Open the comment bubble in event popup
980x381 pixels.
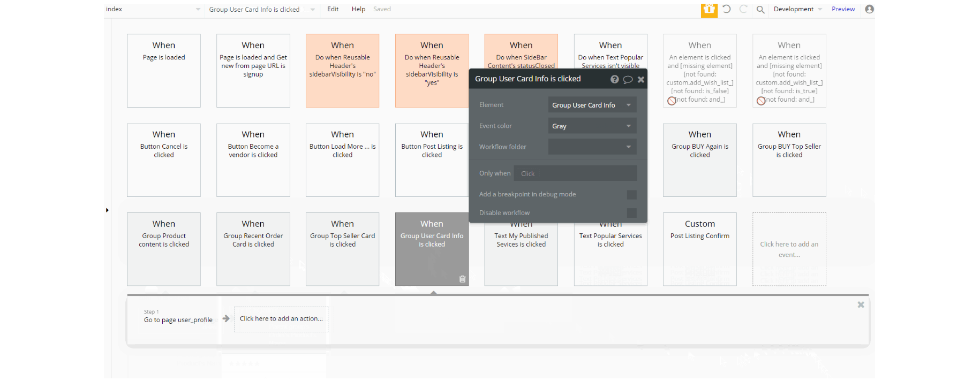coord(628,79)
